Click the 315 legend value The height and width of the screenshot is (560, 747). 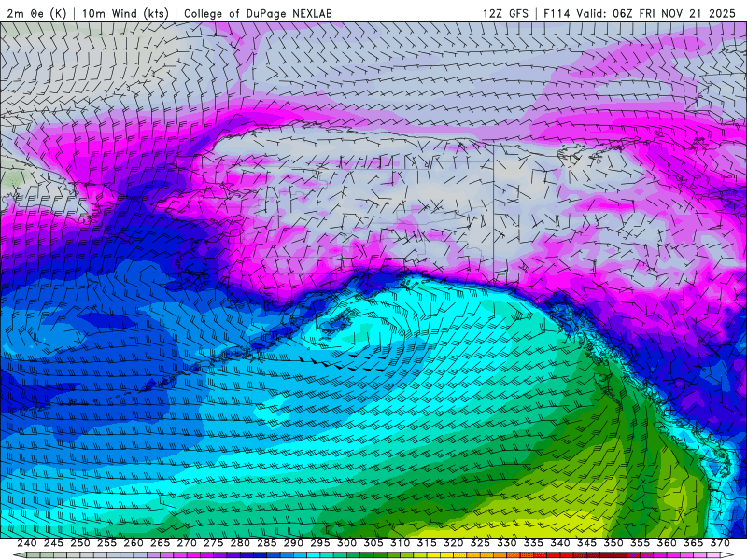point(427,543)
